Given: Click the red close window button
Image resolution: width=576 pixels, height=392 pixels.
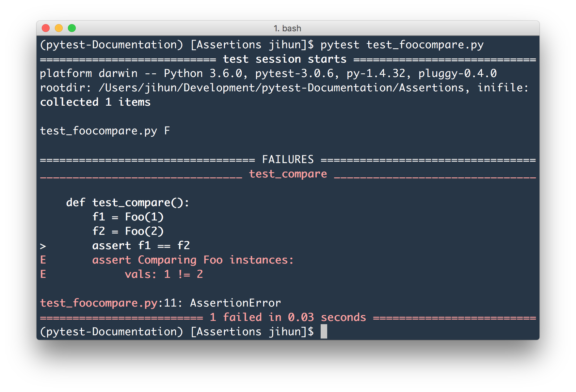Looking at the screenshot, I should coord(46,28).
